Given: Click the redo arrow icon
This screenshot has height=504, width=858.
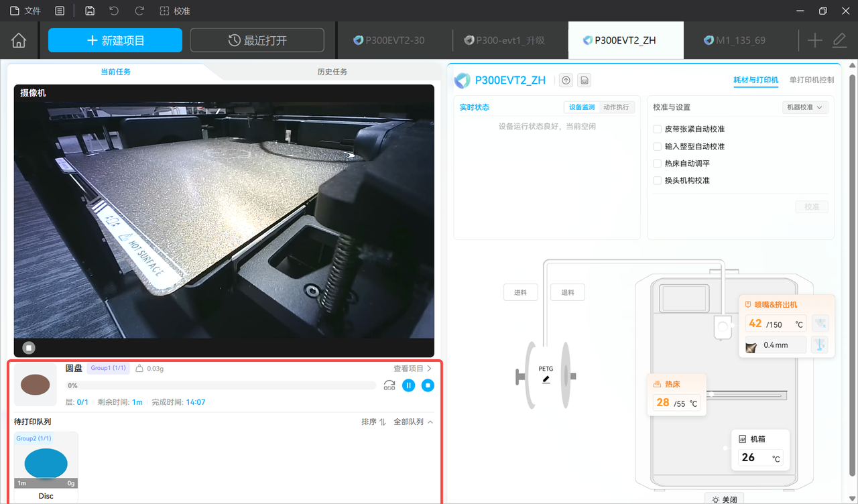Looking at the screenshot, I should click(x=139, y=11).
